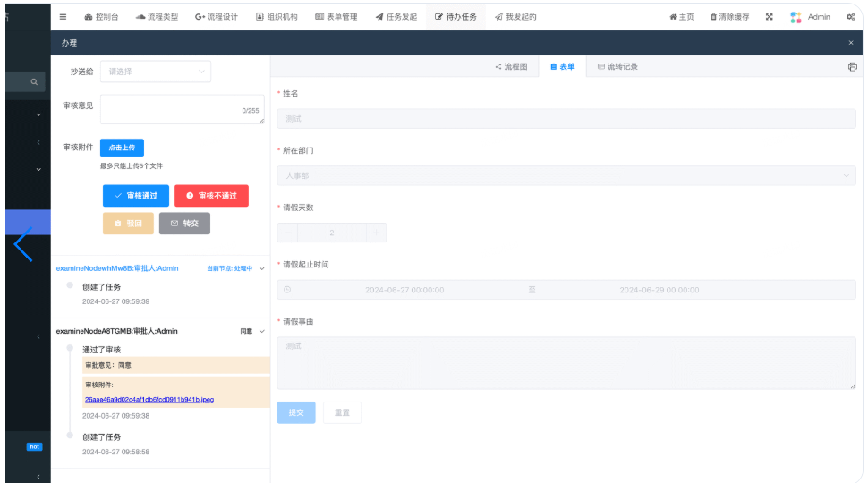The height and width of the screenshot is (483, 868).
Task: Switch to the 流转记录 tab
Action: click(x=617, y=67)
